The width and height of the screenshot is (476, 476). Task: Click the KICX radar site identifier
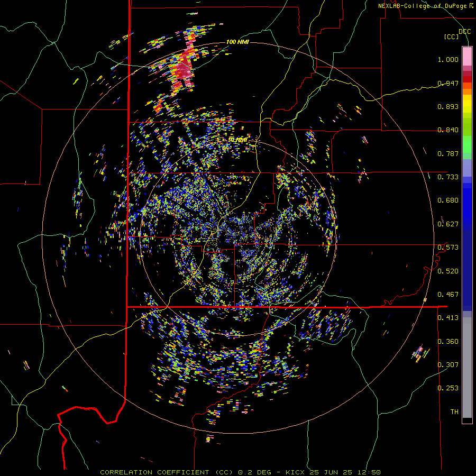296,472
